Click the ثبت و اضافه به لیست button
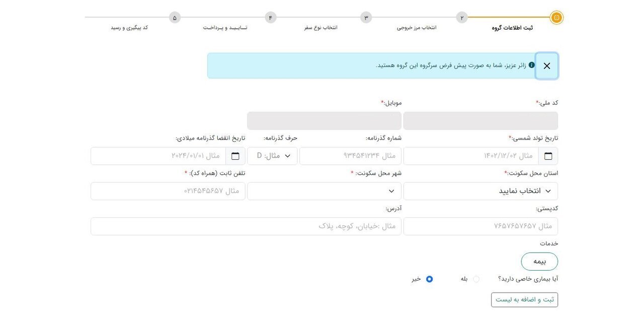The height and width of the screenshot is (330, 644). click(525, 299)
